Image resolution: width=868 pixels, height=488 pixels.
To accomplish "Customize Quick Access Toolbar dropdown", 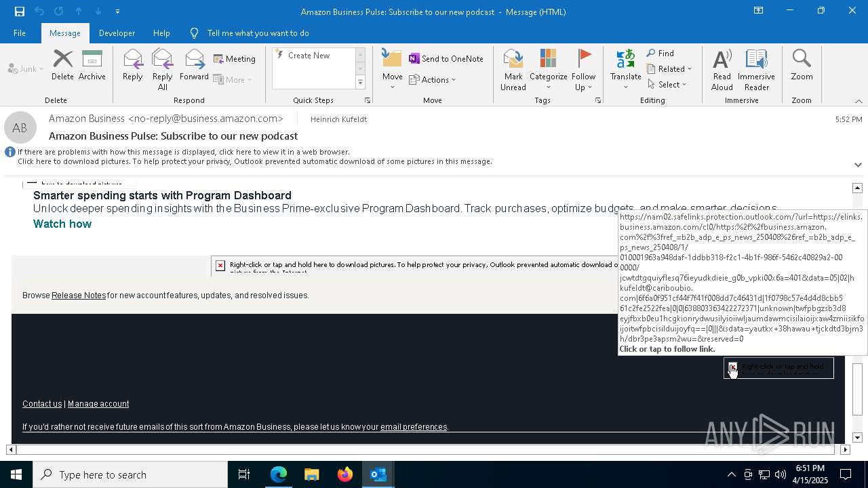I will (117, 12).
